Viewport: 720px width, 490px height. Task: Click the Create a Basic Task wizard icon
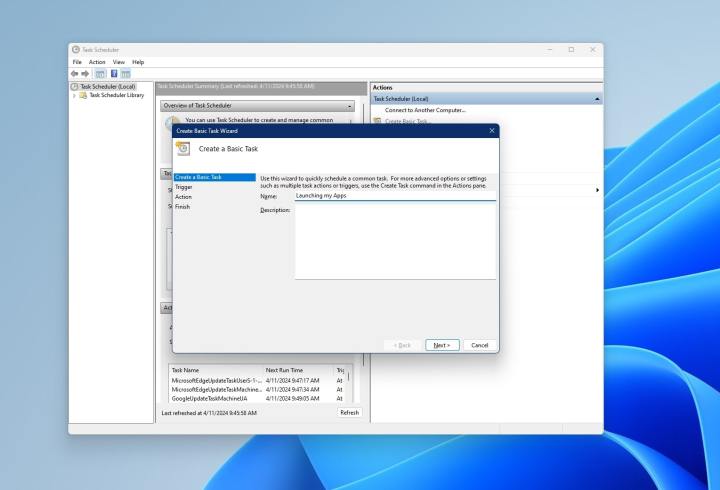pos(183,148)
